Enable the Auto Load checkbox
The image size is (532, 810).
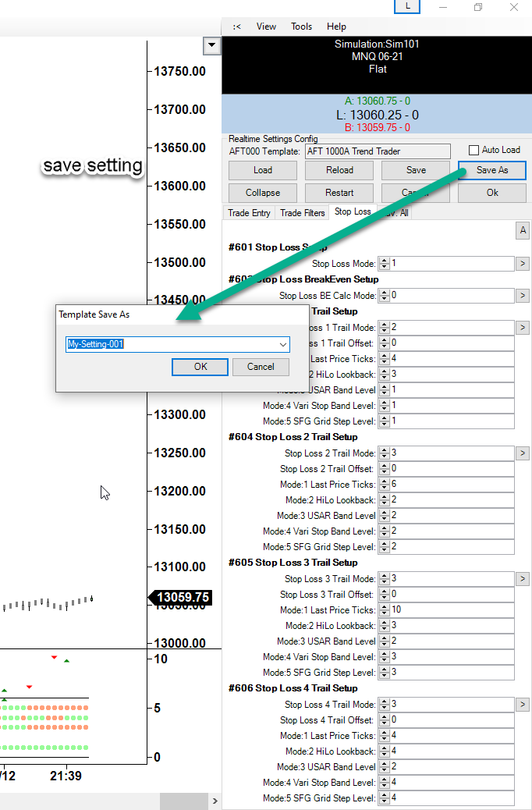(473, 150)
